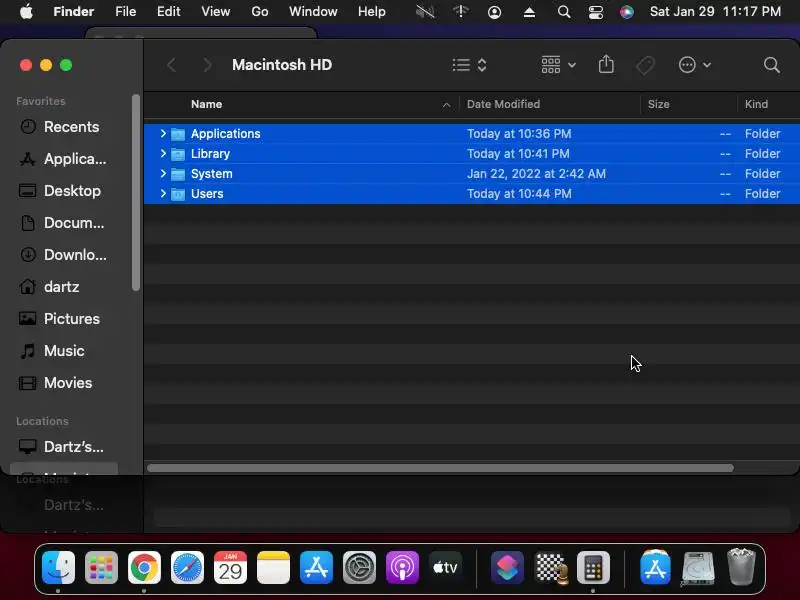Viewport: 800px width, 600px height.
Task: Click the horizontal scrollbar in file list
Action: [x=440, y=468]
